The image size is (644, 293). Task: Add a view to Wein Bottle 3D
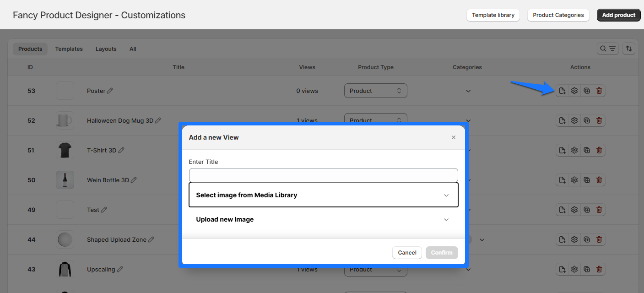coord(562,180)
